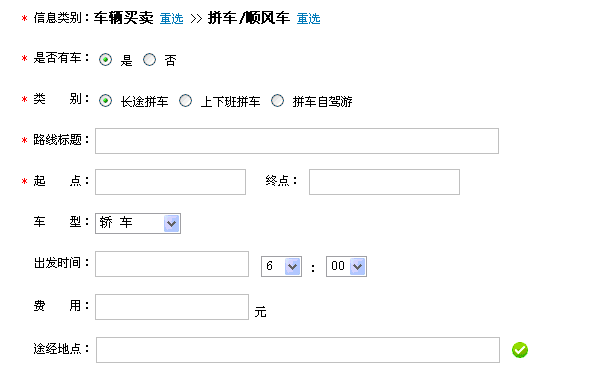Choose 长途拼车 category radio button
The width and height of the screenshot is (612, 369).
[x=105, y=101]
